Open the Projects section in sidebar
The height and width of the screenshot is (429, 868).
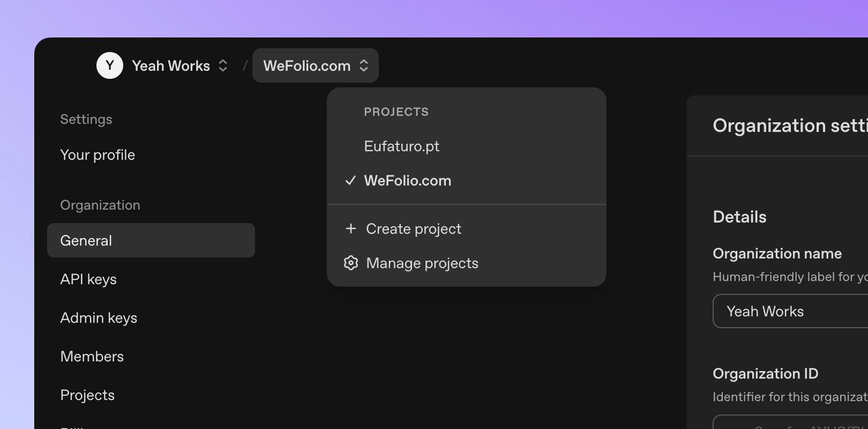[x=87, y=395]
